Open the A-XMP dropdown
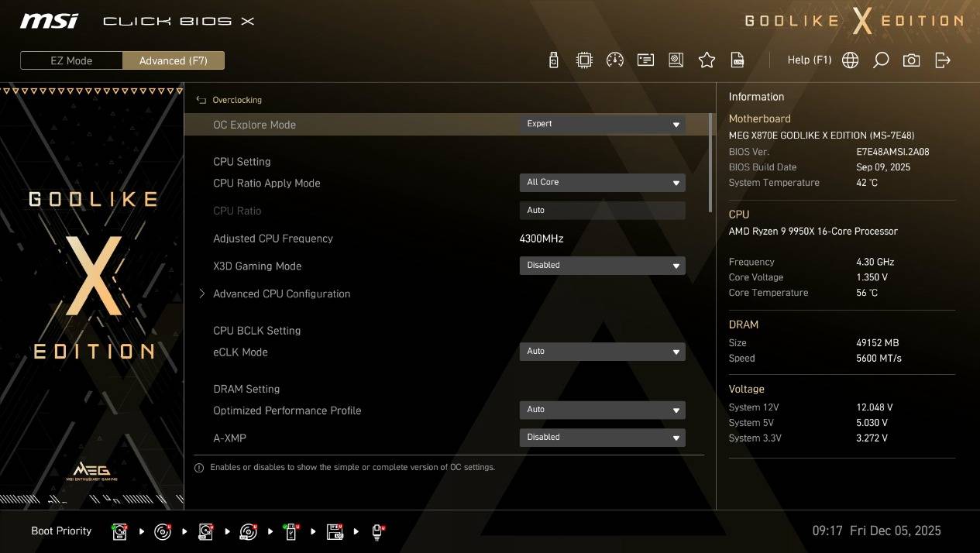Screen dimensions: 980x553 [x=602, y=438]
